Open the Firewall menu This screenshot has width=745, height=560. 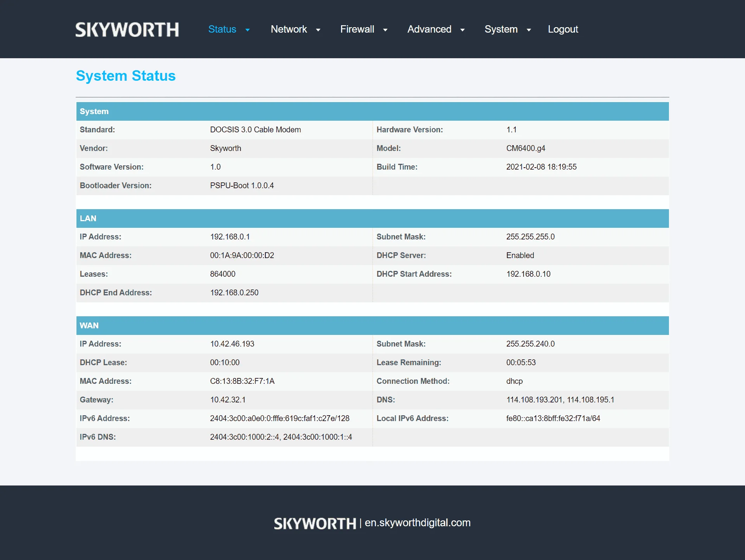357,29
